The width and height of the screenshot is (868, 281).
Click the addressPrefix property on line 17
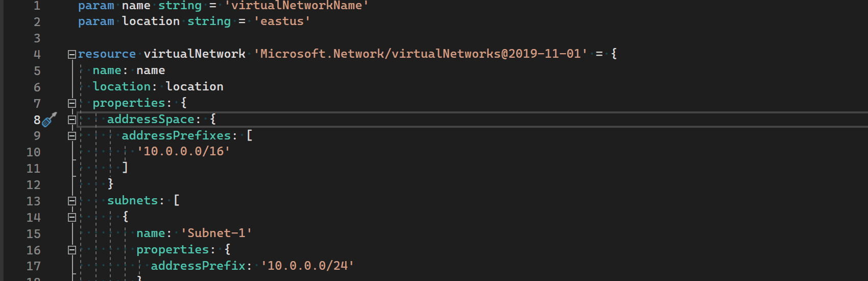point(198,266)
